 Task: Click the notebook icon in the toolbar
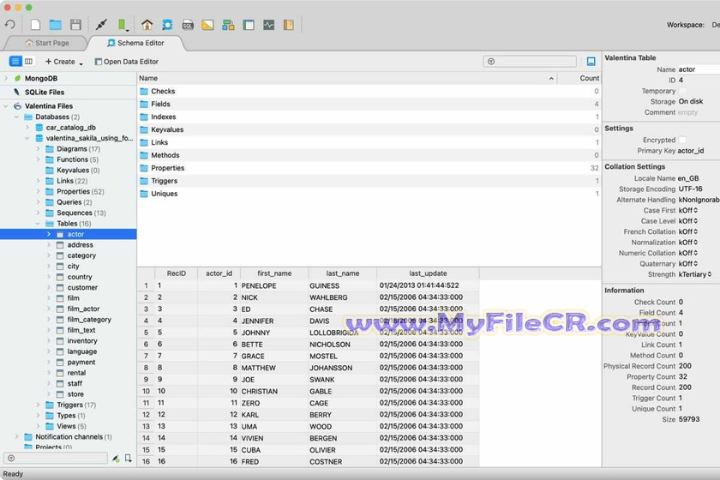pos(288,24)
